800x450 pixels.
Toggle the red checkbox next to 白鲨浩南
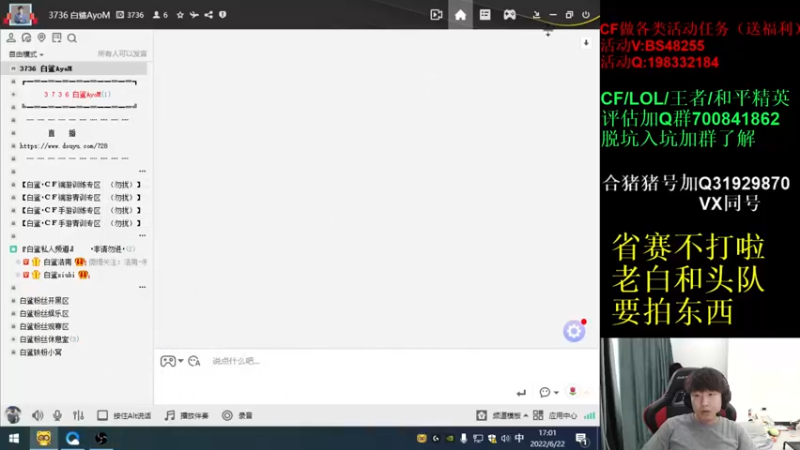[26, 262]
